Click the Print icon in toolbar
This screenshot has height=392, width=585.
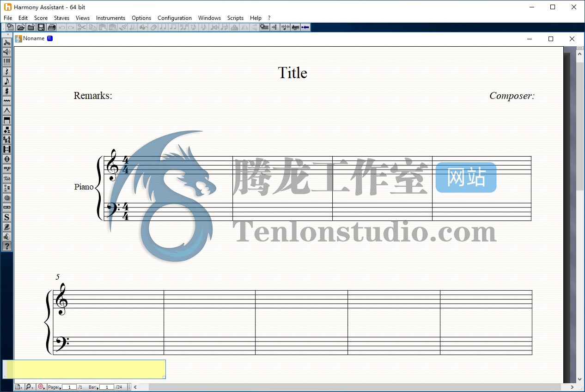51,27
